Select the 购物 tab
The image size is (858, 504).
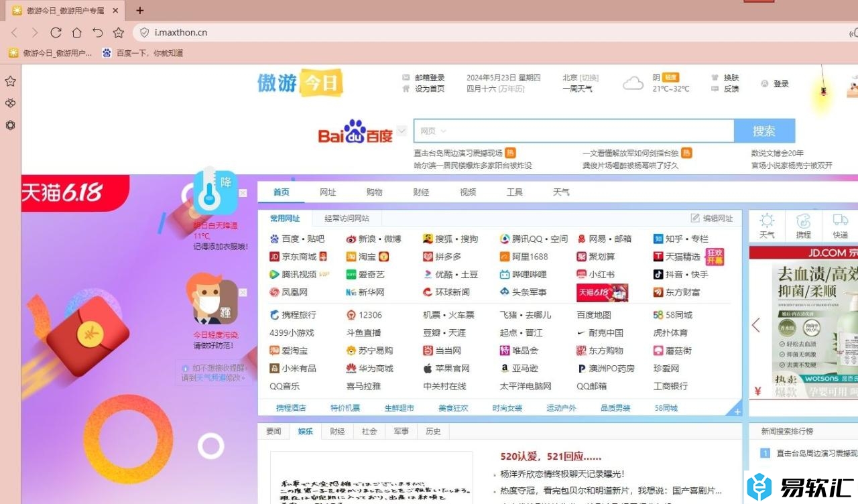click(374, 192)
